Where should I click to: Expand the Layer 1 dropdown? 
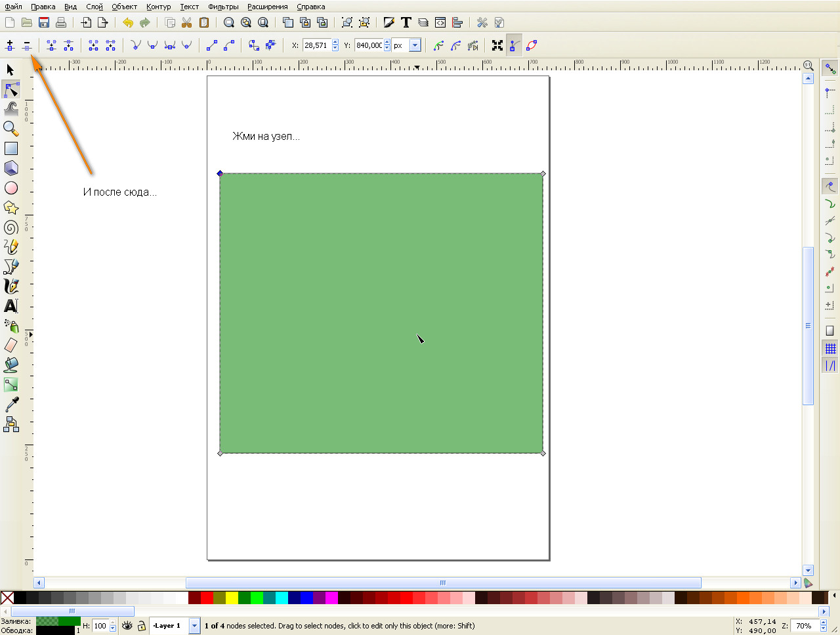click(x=194, y=626)
